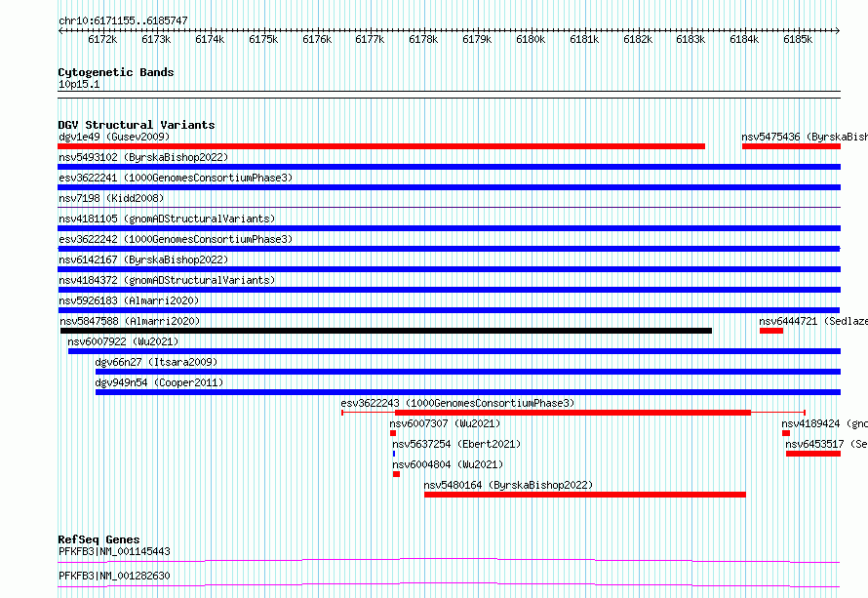Click the 6178k ruler position

[423, 39]
